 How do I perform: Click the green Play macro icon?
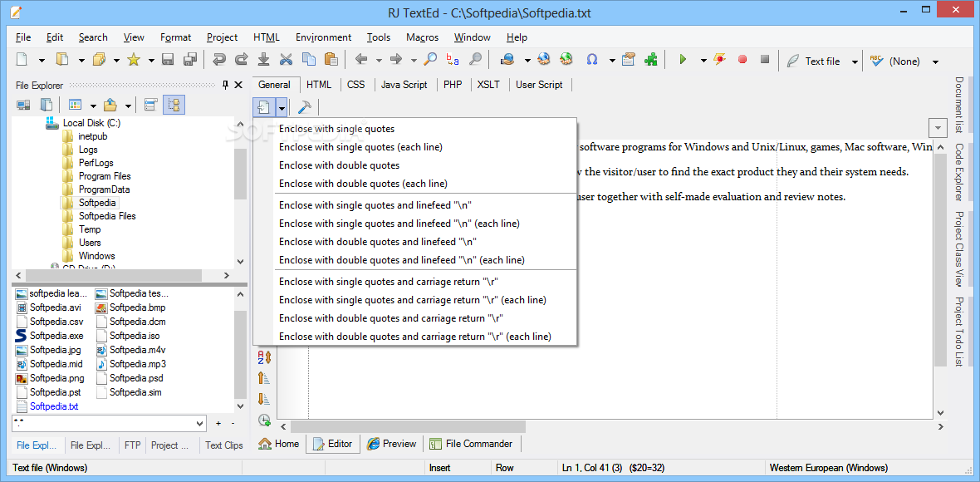click(684, 60)
